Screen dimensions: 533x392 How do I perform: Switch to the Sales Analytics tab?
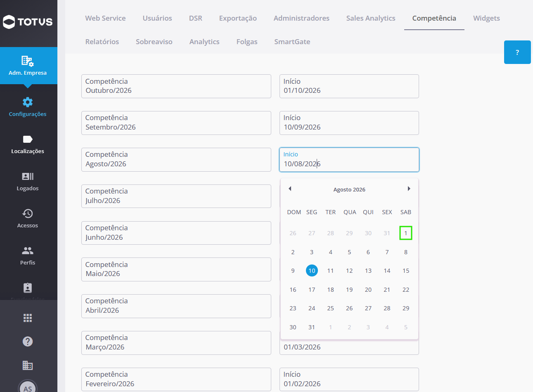(x=371, y=18)
